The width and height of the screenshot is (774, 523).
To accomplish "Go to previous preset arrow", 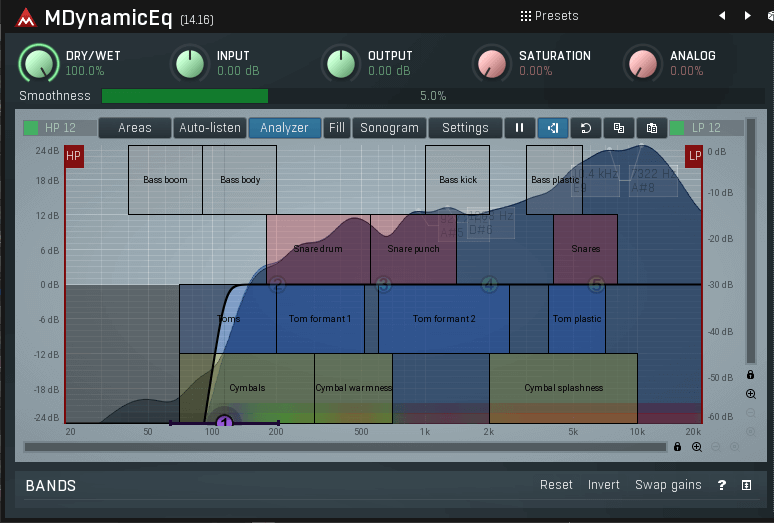I will 722,16.
